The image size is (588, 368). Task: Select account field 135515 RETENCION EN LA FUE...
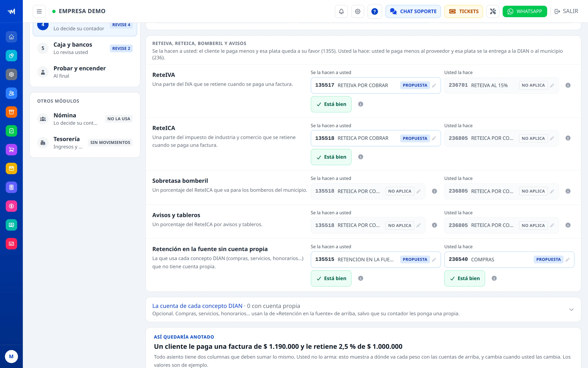376,260
